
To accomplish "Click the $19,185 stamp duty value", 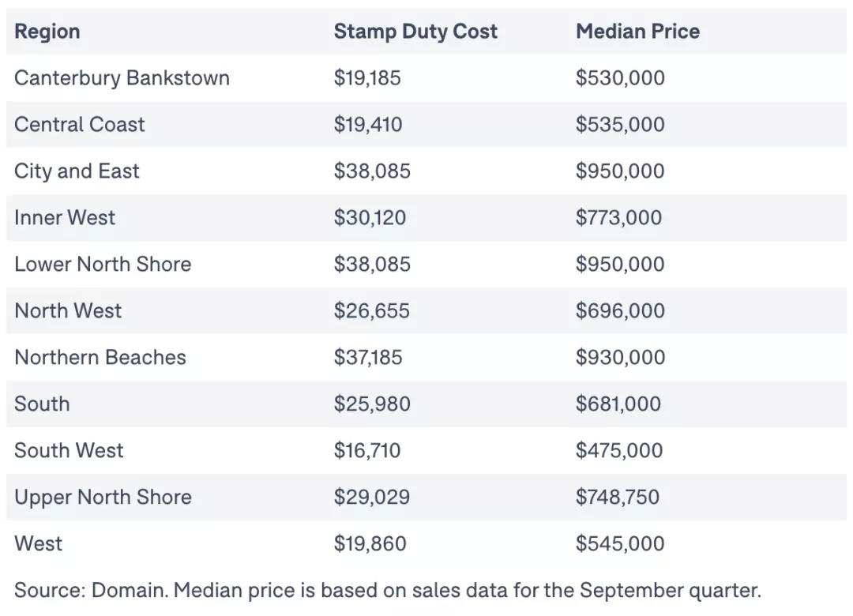I will pos(367,78).
